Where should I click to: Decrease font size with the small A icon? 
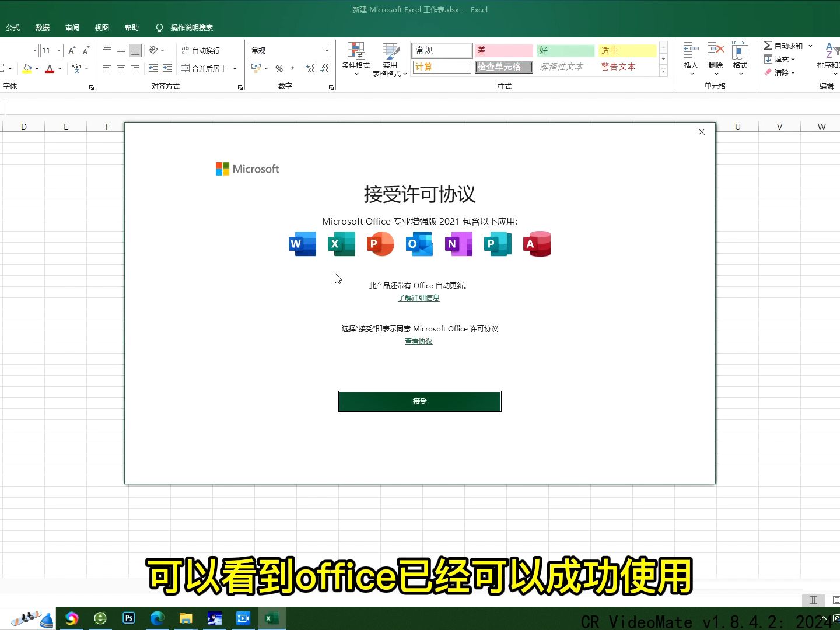pos(86,50)
